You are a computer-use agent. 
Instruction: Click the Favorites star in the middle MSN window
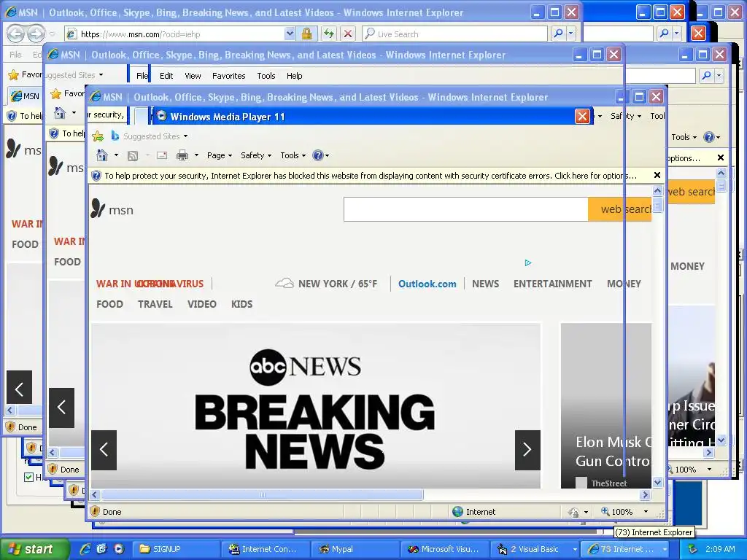click(x=55, y=94)
